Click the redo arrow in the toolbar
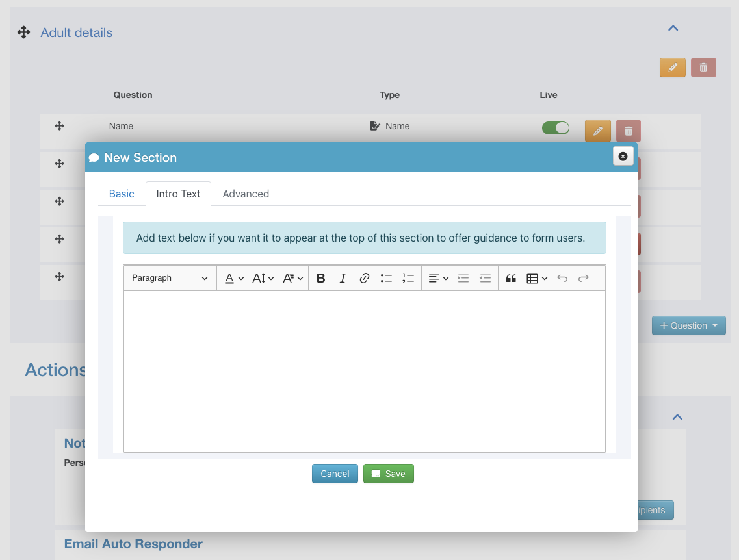This screenshot has height=560, width=739. click(584, 278)
